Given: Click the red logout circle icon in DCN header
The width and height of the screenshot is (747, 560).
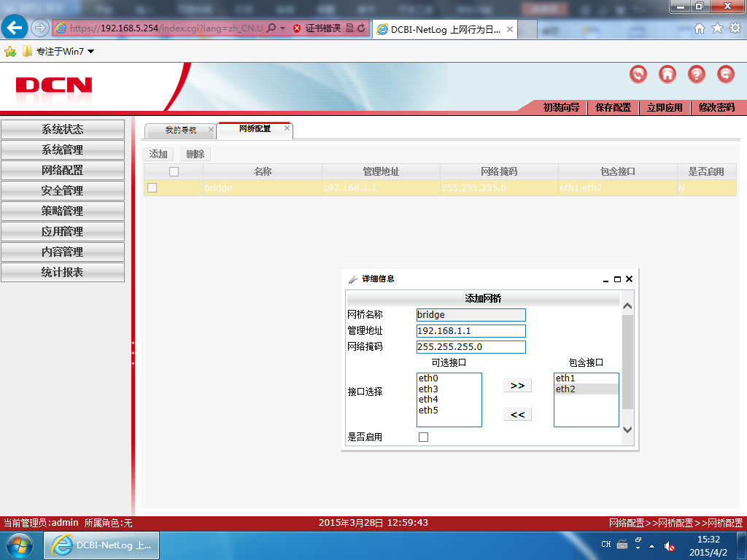Looking at the screenshot, I should pyautogui.click(x=726, y=74).
